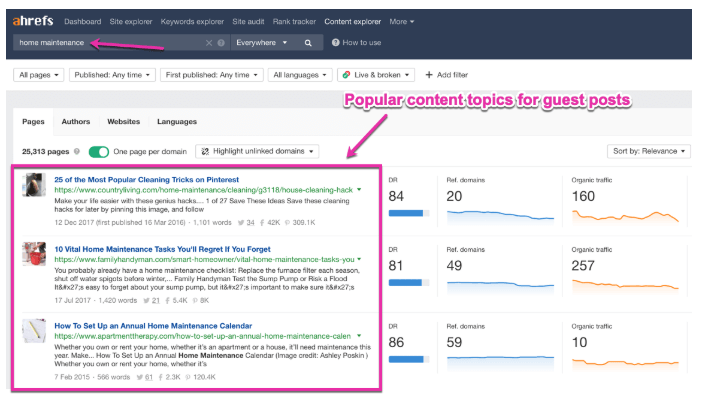
Task: Open 25 of the Most Popular Cleaning Tricks
Action: point(147,180)
